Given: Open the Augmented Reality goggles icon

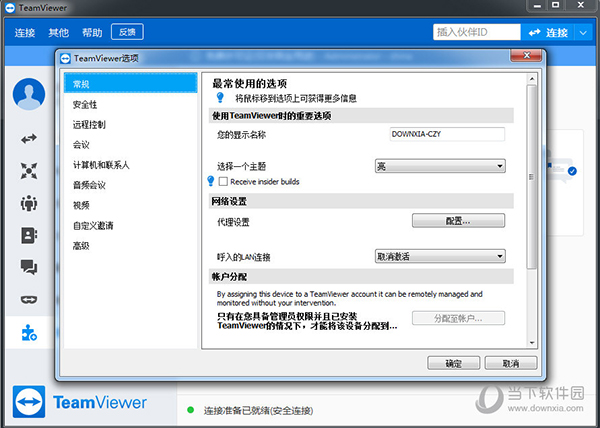Looking at the screenshot, I should (x=29, y=299).
